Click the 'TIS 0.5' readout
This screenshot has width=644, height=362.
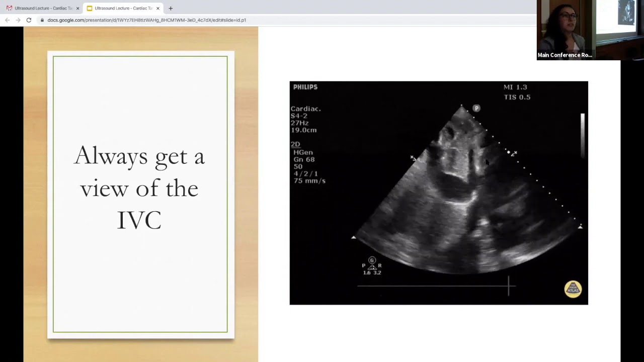tap(517, 97)
